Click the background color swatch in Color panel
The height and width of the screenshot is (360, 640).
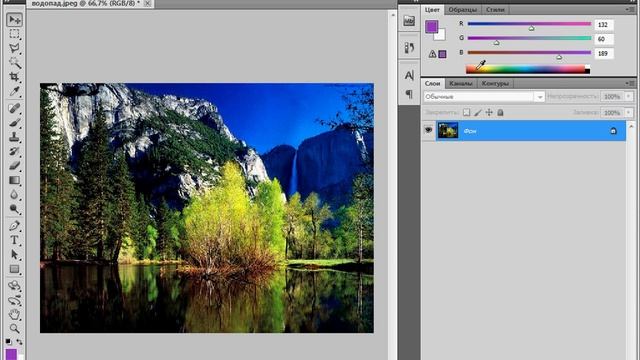point(441,36)
